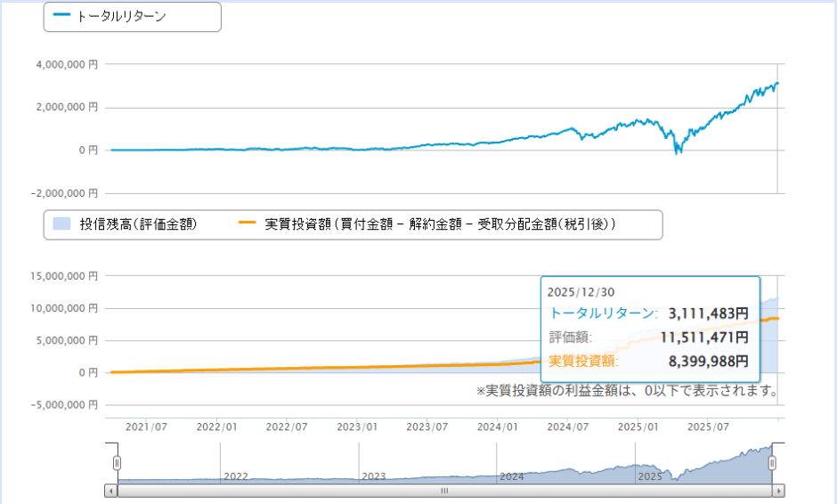This screenshot has width=837, height=504.
Task: Click the left range handle of navigator
Action: (117, 462)
